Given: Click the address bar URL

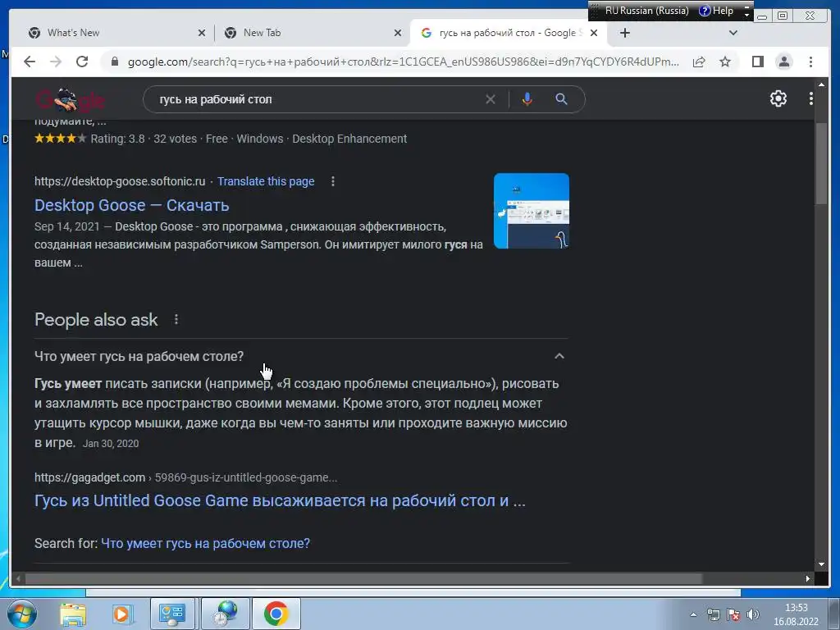Looking at the screenshot, I should (403, 62).
